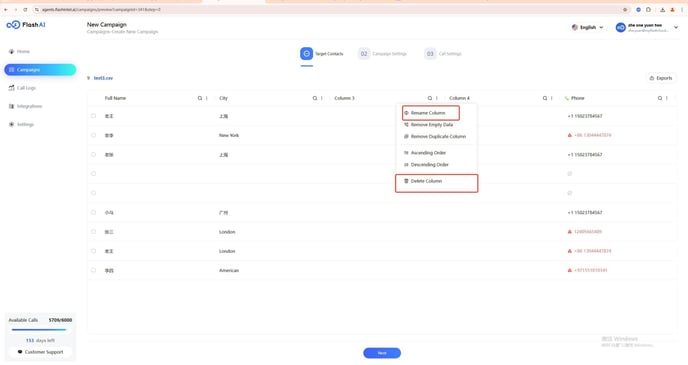Click the Column 3 header label
Screen dimensions: 688x365
344,98
